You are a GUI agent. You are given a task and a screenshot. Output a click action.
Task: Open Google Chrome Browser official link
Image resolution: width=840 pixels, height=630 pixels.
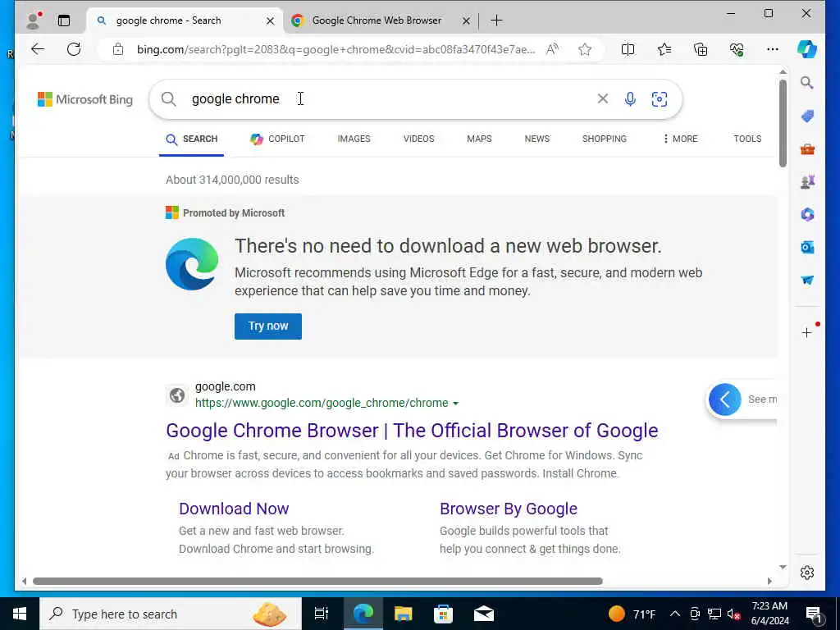click(412, 431)
